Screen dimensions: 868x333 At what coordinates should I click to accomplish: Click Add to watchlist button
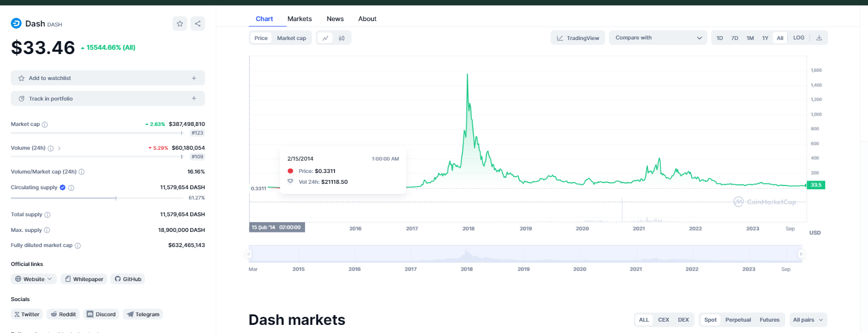point(108,78)
